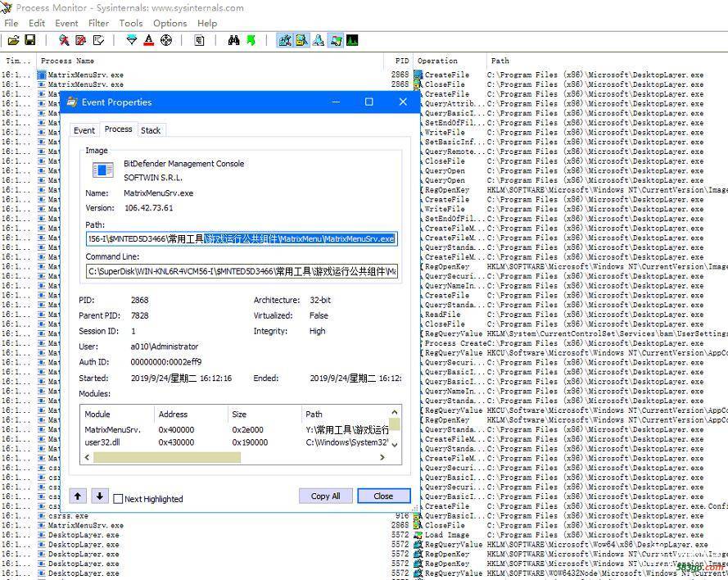Toggle the Capture events magnifier icon
Screen dimensions: 728x580
pos(64,40)
